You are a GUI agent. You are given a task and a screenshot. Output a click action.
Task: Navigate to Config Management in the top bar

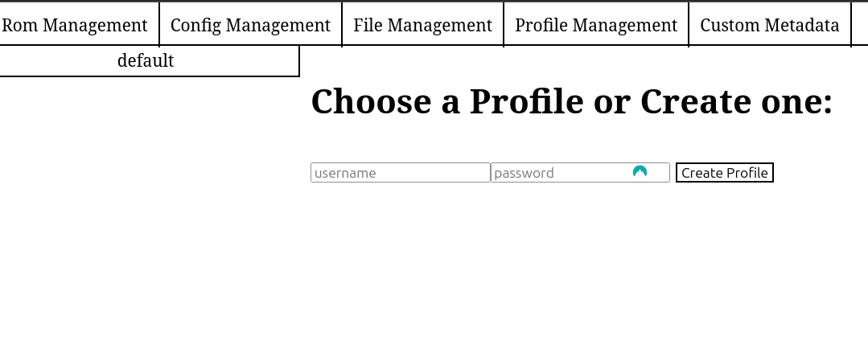[x=250, y=25]
